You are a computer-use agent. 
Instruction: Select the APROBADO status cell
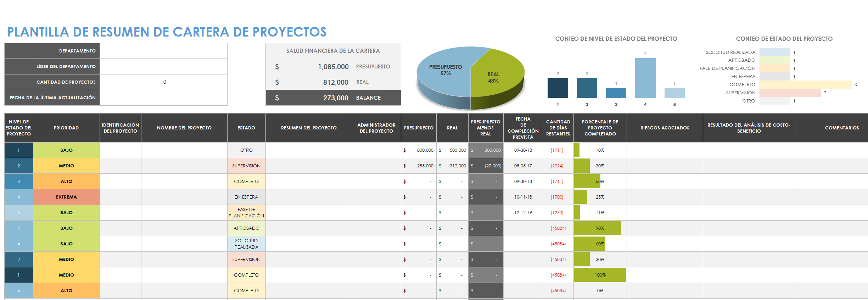(246, 228)
